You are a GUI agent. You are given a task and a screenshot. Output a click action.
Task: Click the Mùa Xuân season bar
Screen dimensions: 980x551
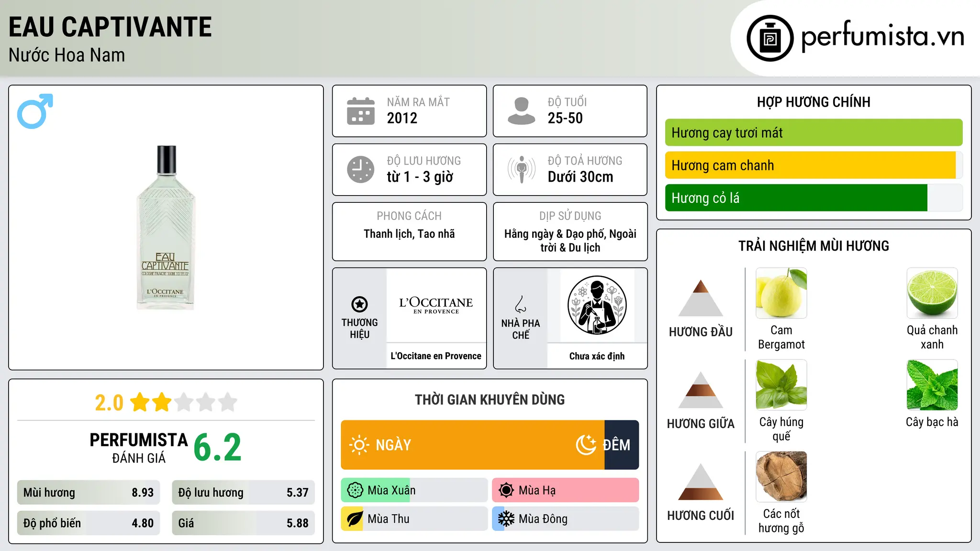point(414,490)
